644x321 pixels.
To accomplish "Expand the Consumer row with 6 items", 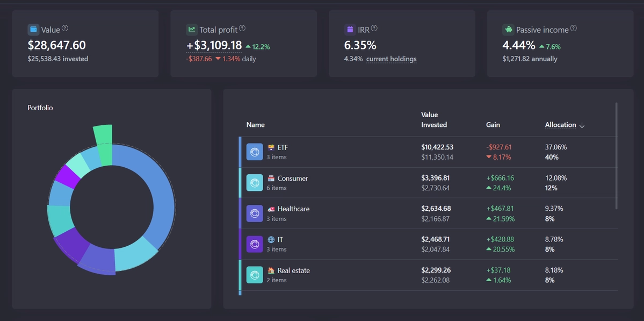I will point(429,183).
